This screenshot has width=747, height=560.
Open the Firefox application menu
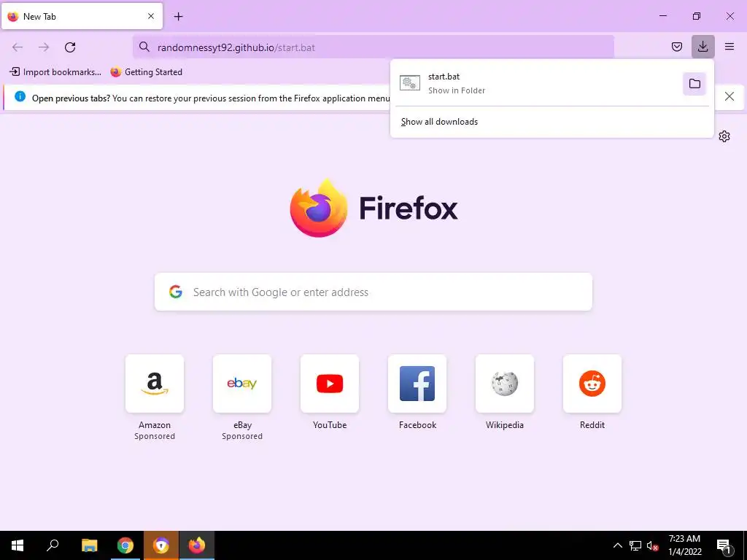click(x=729, y=47)
